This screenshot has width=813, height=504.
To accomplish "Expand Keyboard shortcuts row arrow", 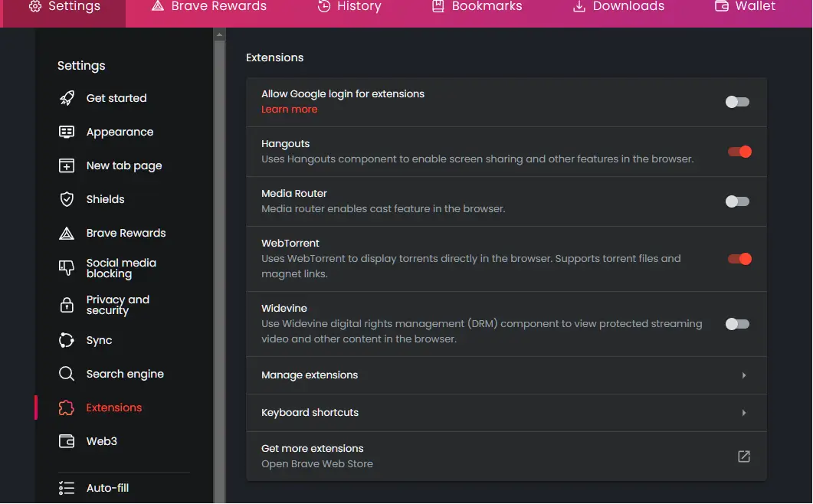I will point(743,413).
